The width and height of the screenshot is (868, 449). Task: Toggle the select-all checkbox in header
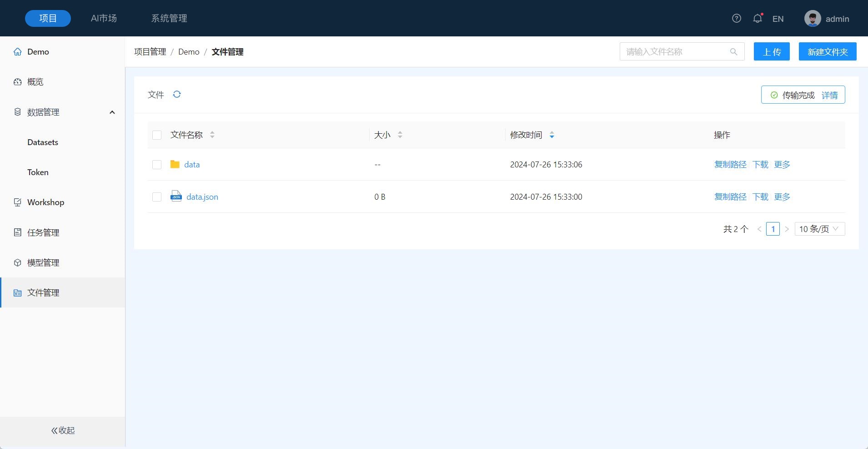tap(157, 135)
